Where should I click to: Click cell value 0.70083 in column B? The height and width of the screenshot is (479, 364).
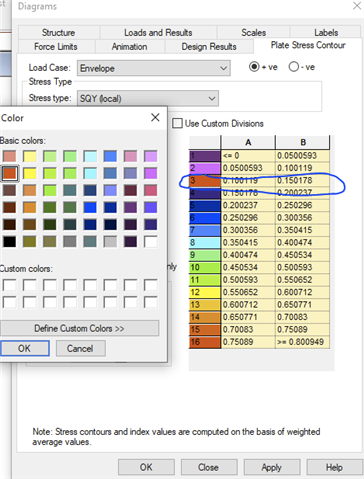point(303,317)
